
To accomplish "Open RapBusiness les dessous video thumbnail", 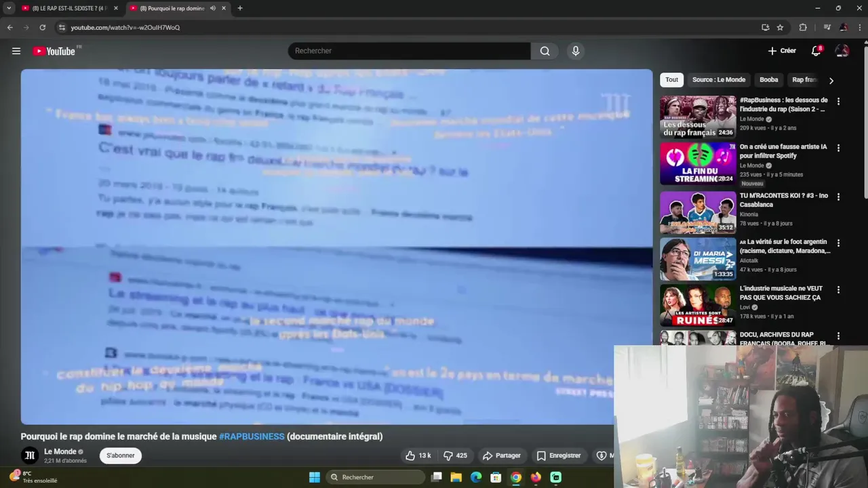I will pyautogui.click(x=698, y=117).
